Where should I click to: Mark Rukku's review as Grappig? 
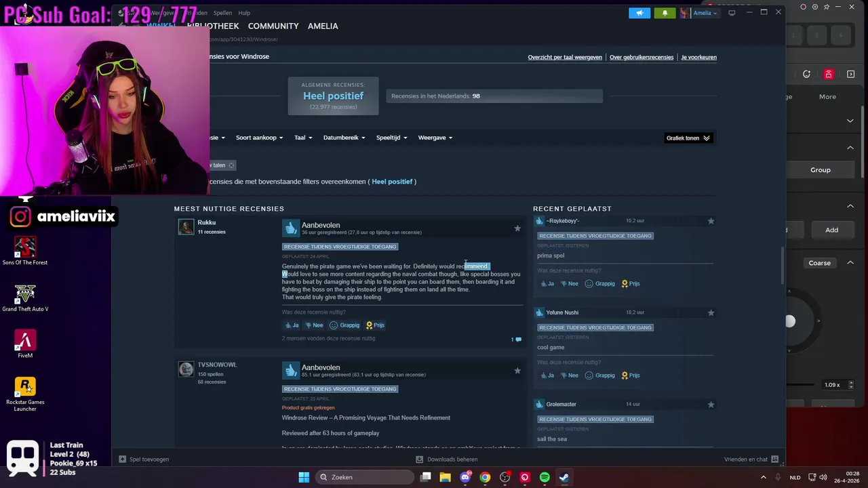[x=344, y=325]
